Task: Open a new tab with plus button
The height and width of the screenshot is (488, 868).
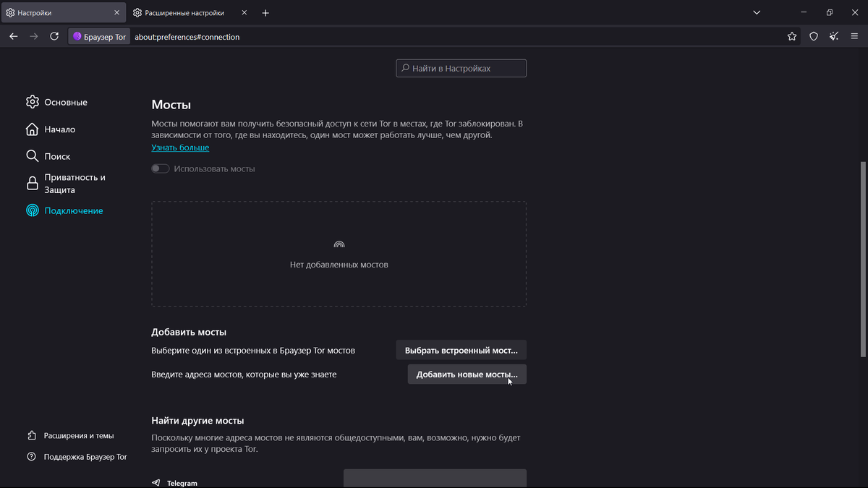Action: click(265, 13)
